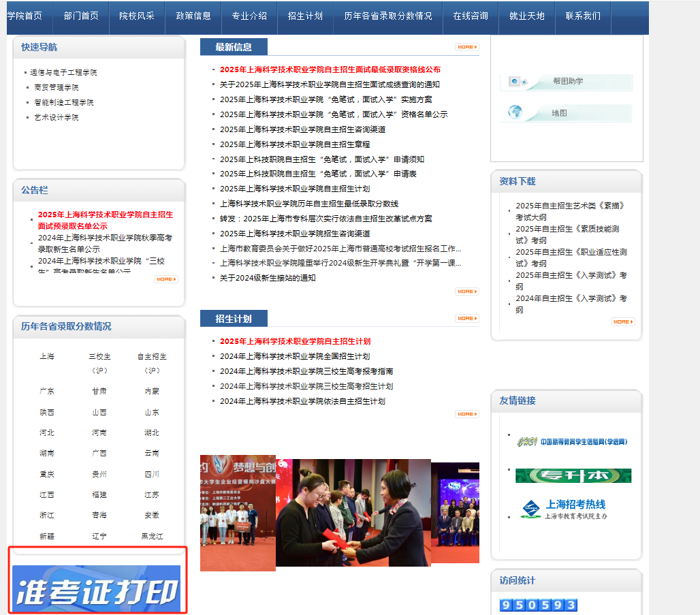The image size is (700, 615).
Task: Open the 政策信息 menu item
Action: [x=193, y=16]
